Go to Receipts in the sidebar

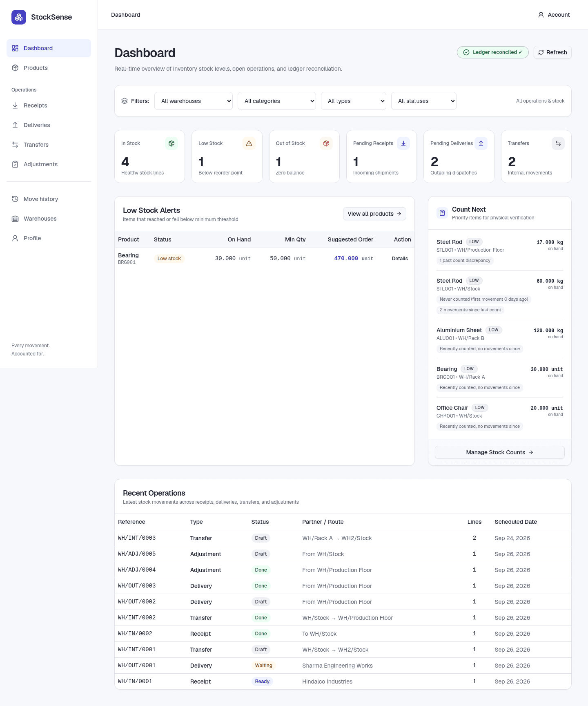pos(49,105)
